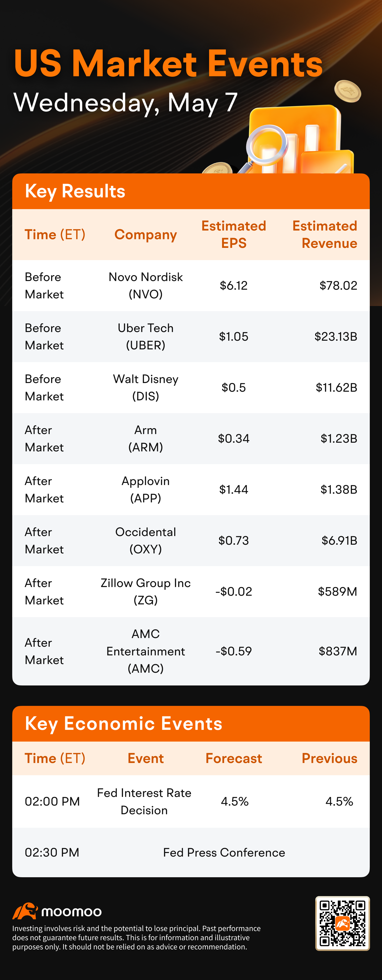Click the moomoo wordmark text
The height and width of the screenshot is (980, 382).
[x=72, y=911]
